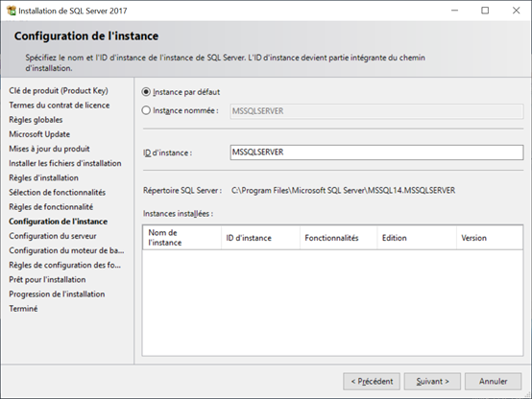Click the SQL Server installer title bar icon

[12, 11]
